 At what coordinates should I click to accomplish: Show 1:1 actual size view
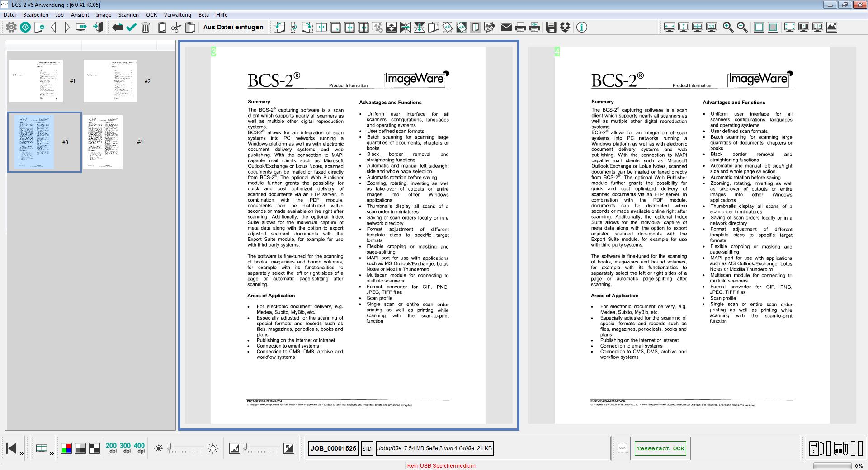coord(712,27)
